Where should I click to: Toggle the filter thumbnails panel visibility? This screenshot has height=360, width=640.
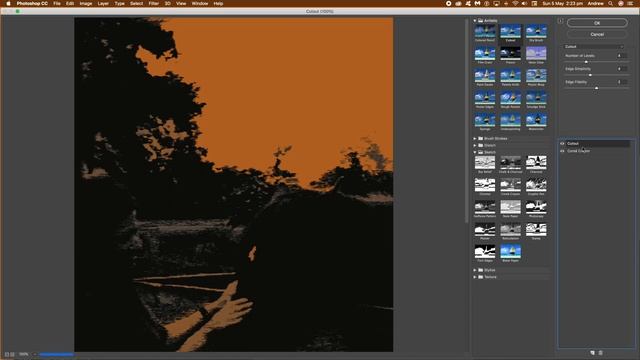pyautogui.click(x=560, y=21)
